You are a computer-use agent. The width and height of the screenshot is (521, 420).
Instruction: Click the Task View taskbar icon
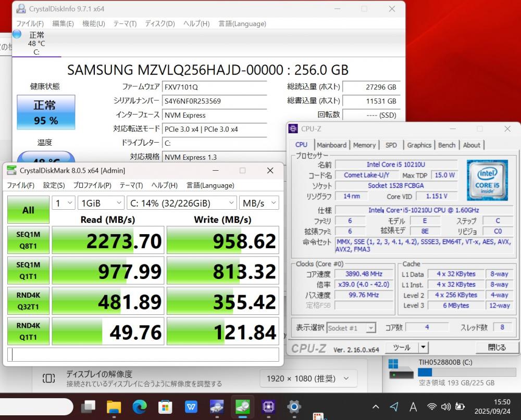[89, 406]
